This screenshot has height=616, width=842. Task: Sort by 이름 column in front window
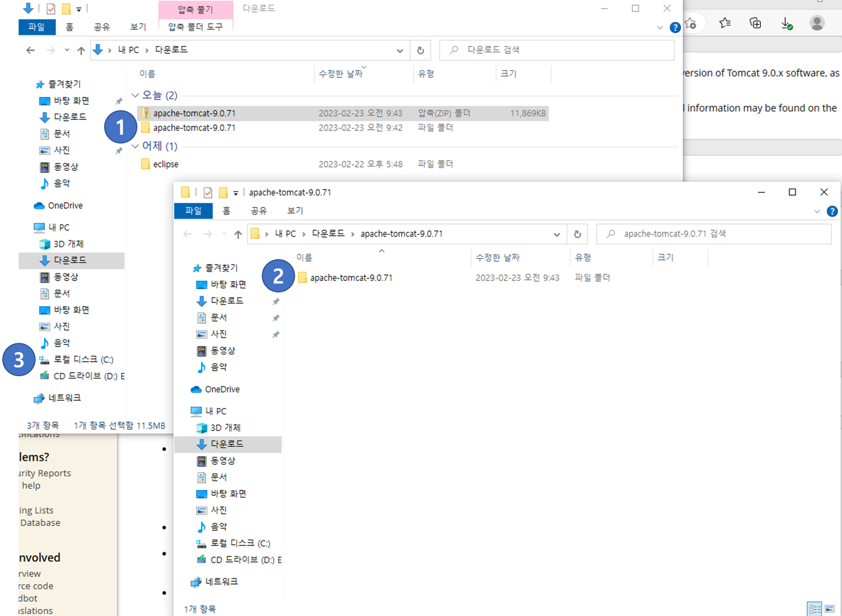(304, 257)
